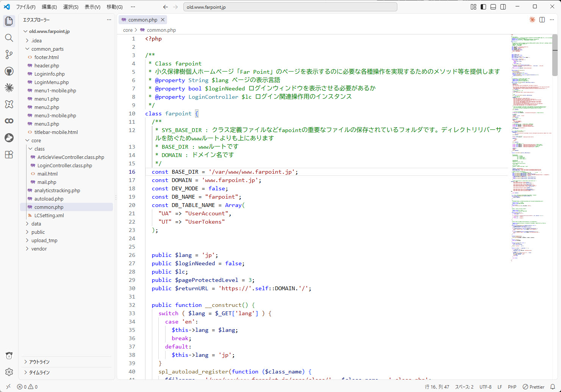The image size is (561, 392).
Task: Click the UTF-8 encoding indicator
Action: point(486,387)
